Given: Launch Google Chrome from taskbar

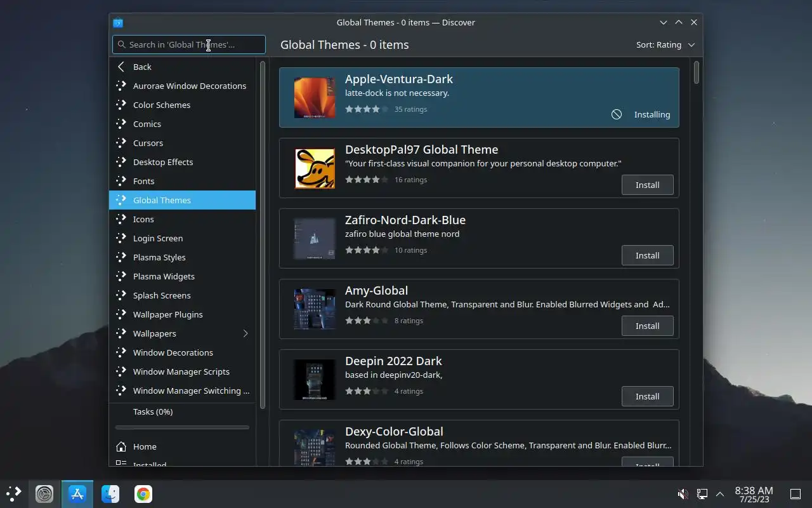Looking at the screenshot, I should click(143, 493).
